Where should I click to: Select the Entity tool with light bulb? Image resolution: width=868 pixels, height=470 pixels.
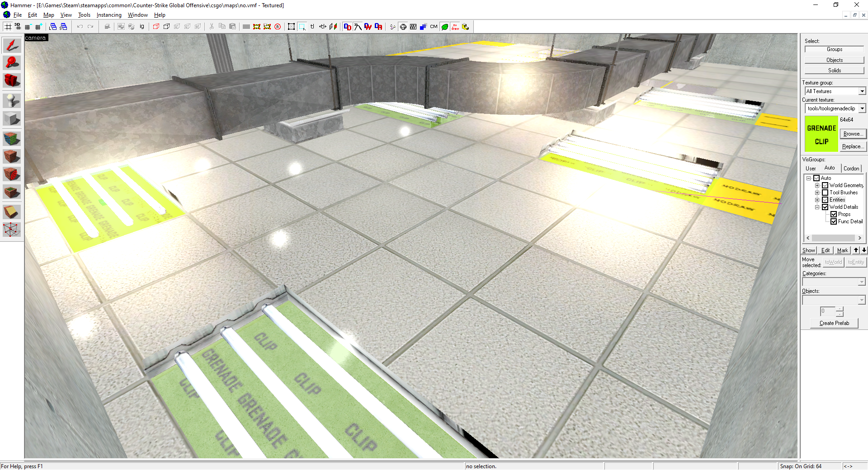click(x=12, y=100)
